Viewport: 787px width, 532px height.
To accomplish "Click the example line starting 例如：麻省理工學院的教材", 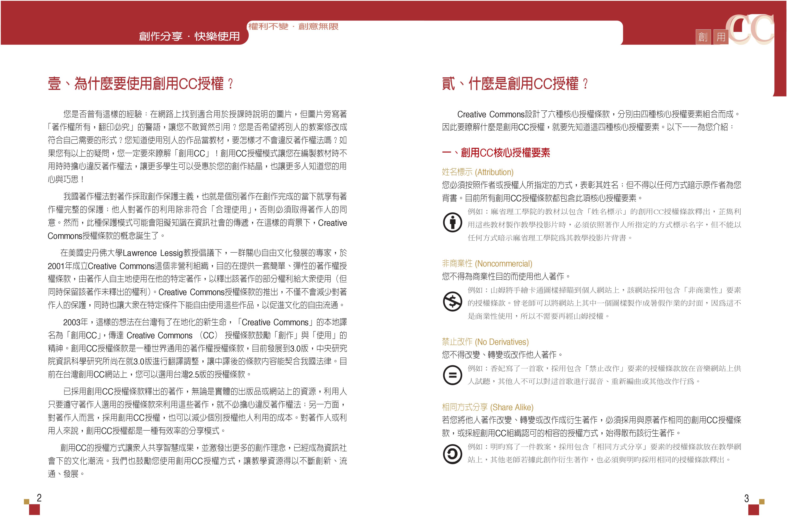I will pyautogui.click(x=605, y=212).
